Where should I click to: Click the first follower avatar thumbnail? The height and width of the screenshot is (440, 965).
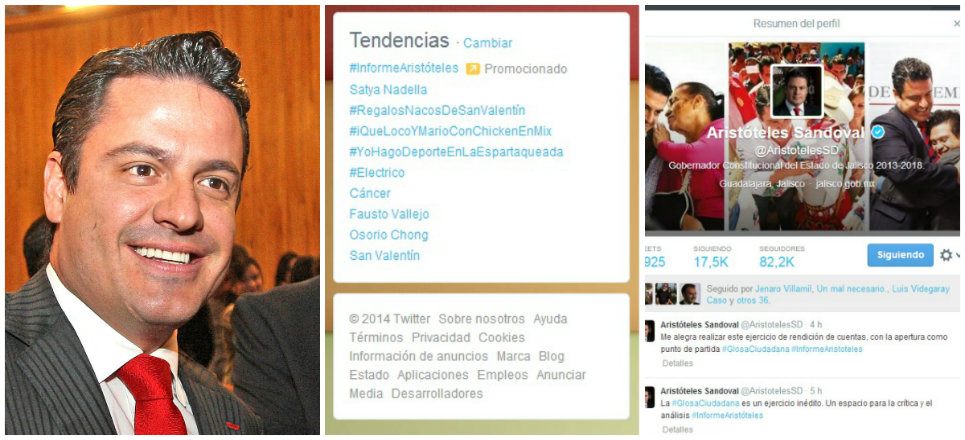tap(648, 294)
